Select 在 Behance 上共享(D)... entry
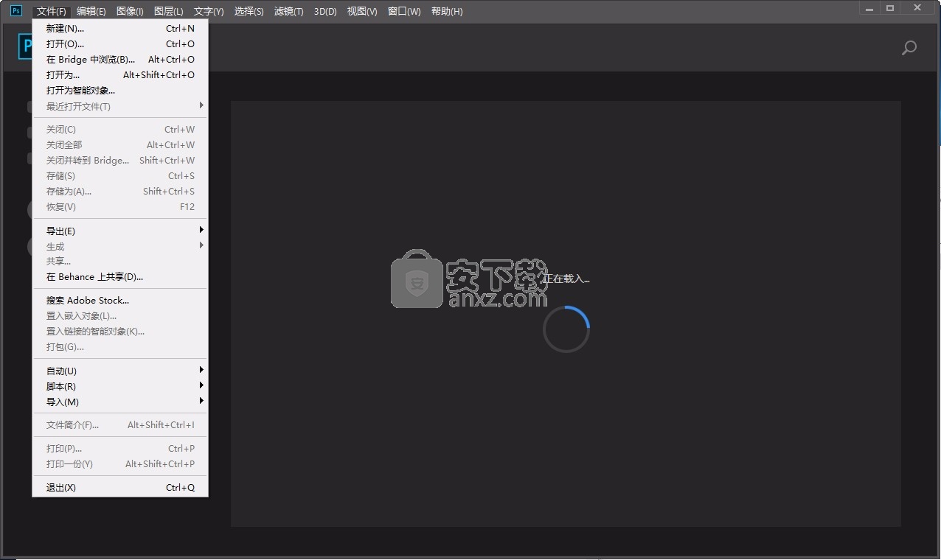Viewport: 941px width, 560px height. pyautogui.click(x=120, y=277)
